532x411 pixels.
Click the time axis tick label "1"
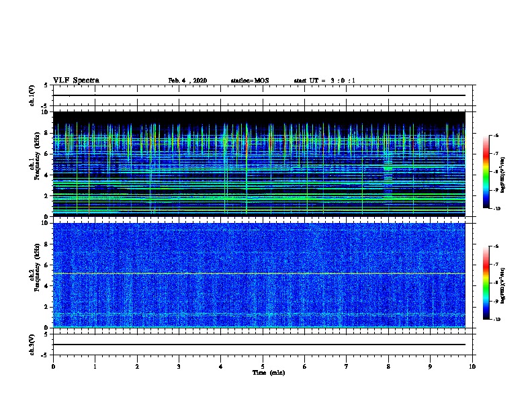click(x=95, y=367)
